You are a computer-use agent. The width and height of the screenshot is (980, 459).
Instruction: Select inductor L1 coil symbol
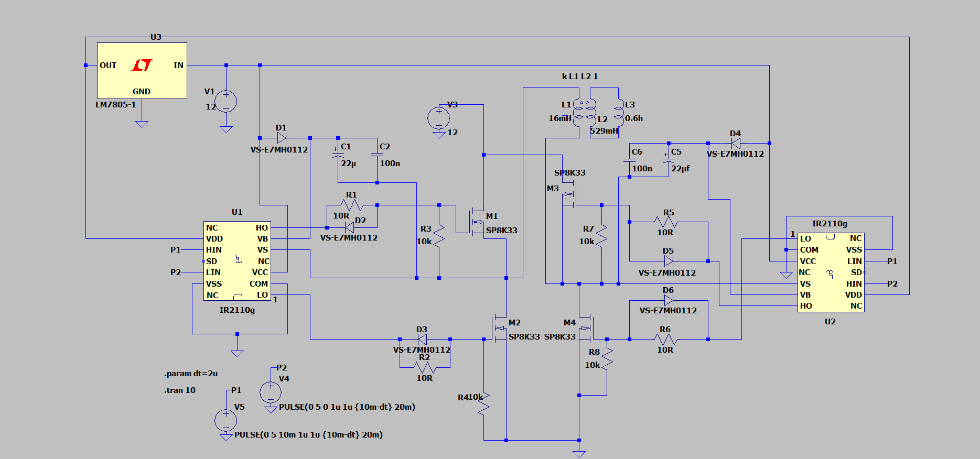click(x=578, y=113)
